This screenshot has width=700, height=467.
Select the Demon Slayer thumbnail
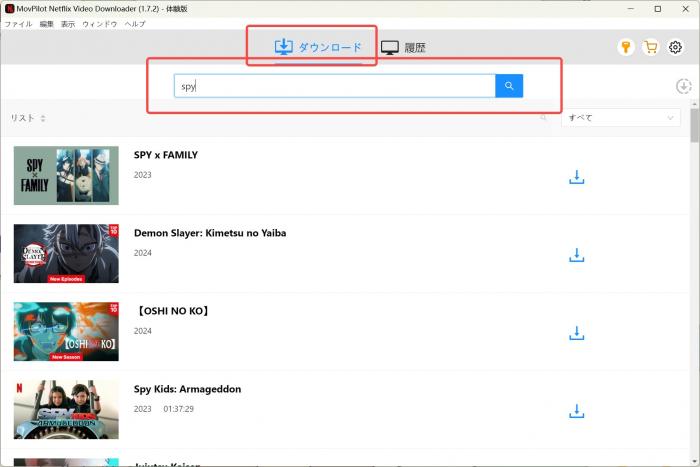click(x=66, y=254)
